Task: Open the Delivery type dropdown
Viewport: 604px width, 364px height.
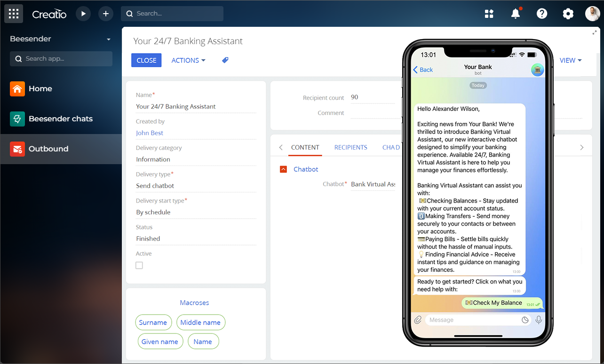Action: pos(196,186)
